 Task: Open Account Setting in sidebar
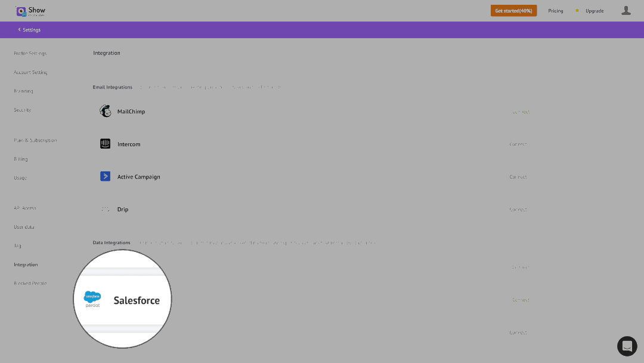tap(30, 72)
